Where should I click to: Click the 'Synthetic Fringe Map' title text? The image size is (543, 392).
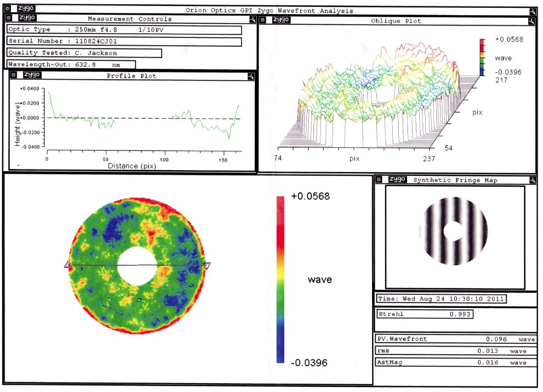455,180
